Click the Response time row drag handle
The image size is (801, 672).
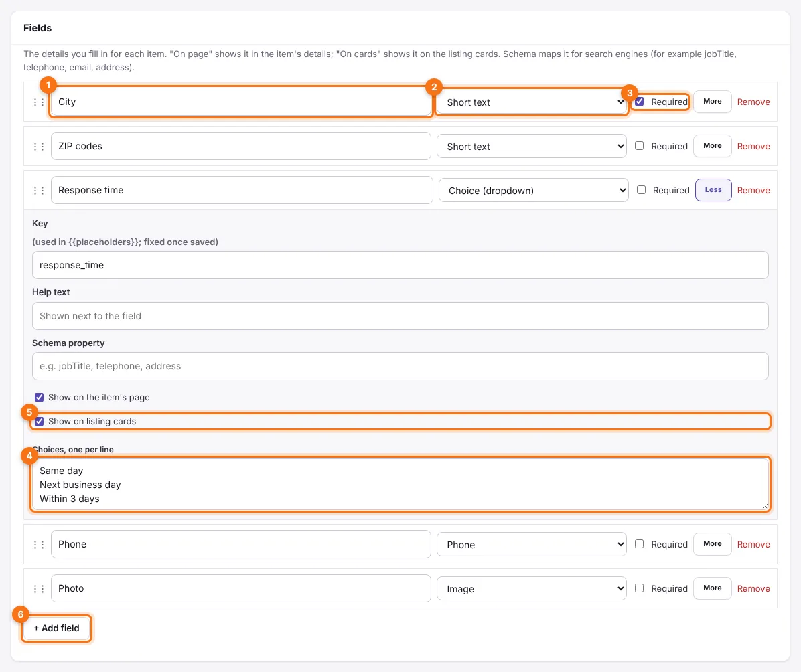click(39, 191)
